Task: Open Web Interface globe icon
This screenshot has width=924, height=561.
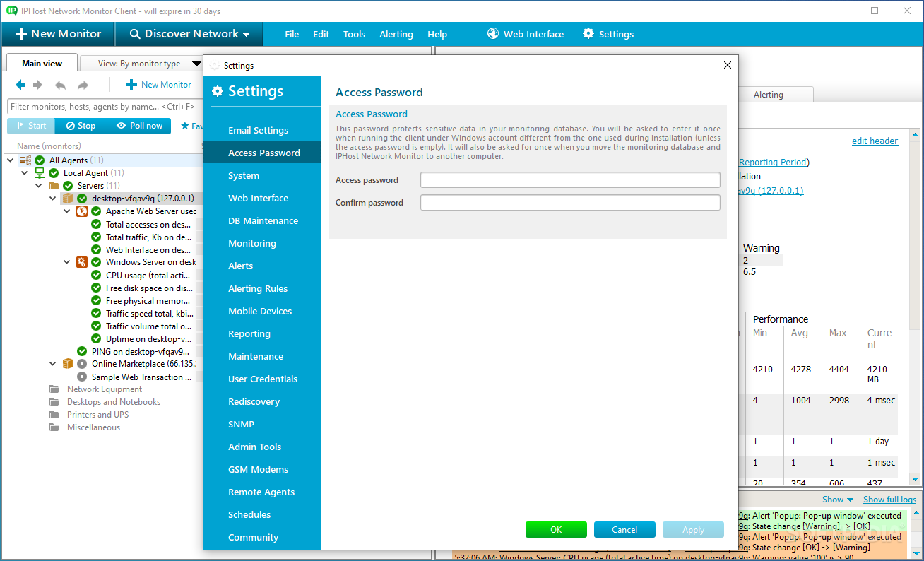Action: [x=493, y=34]
